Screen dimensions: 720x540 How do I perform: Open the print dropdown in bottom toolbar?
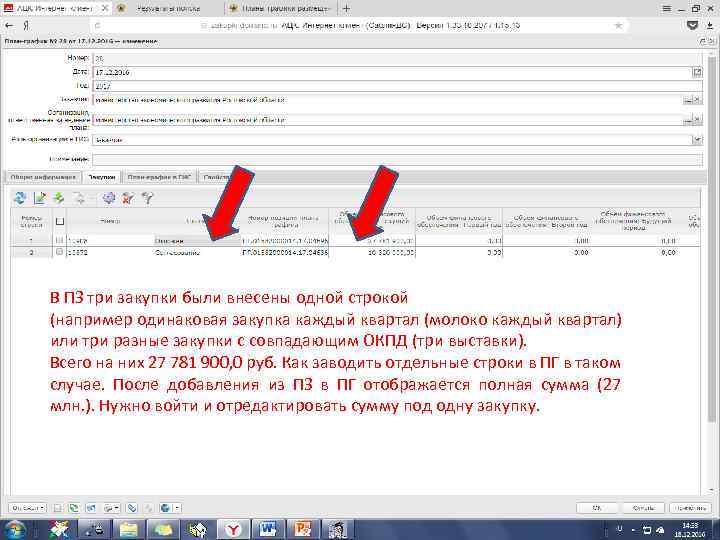pyautogui.click(x=112, y=508)
